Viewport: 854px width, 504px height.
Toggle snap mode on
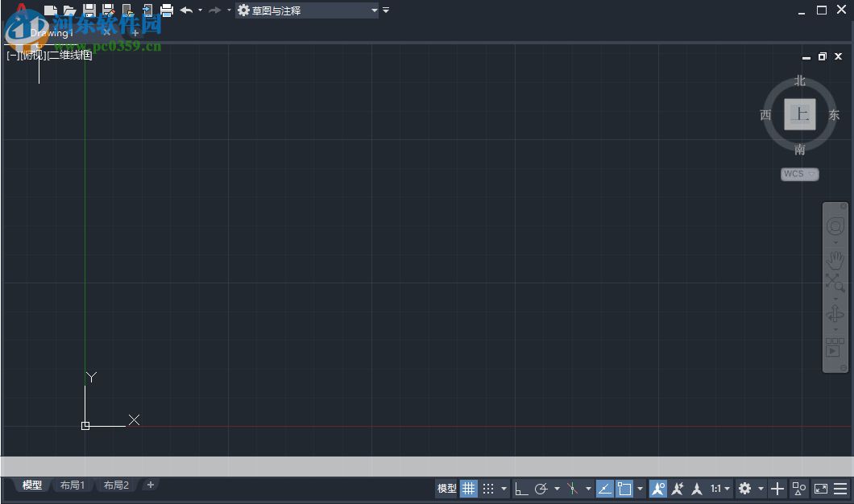point(487,489)
